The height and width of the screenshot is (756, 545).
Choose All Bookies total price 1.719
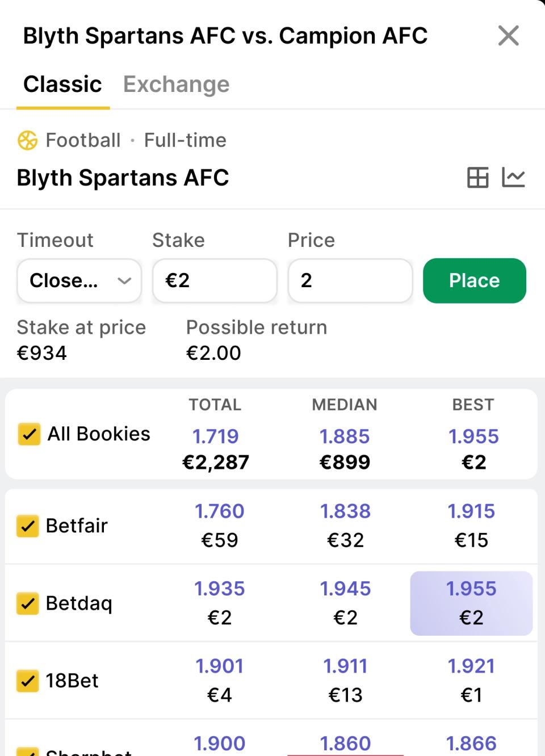tap(216, 448)
